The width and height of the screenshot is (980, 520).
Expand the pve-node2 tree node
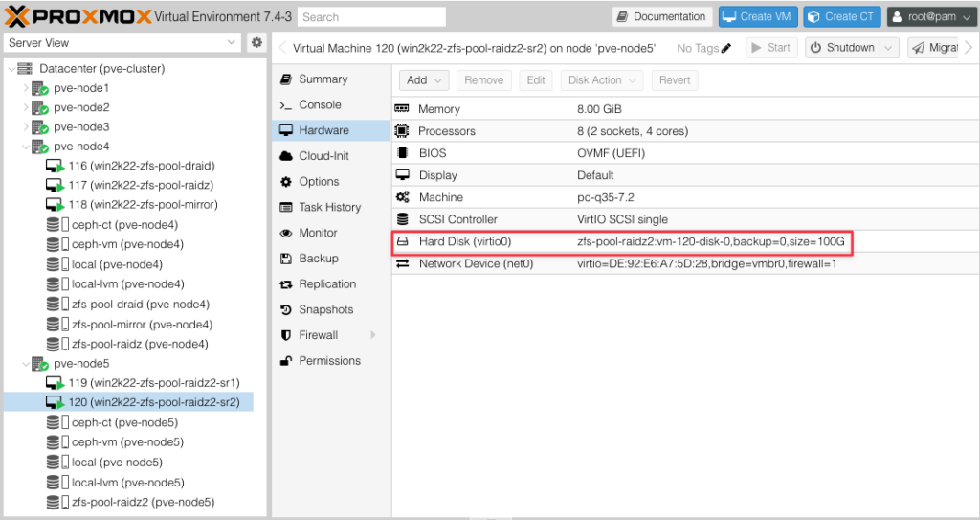point(26,107)
